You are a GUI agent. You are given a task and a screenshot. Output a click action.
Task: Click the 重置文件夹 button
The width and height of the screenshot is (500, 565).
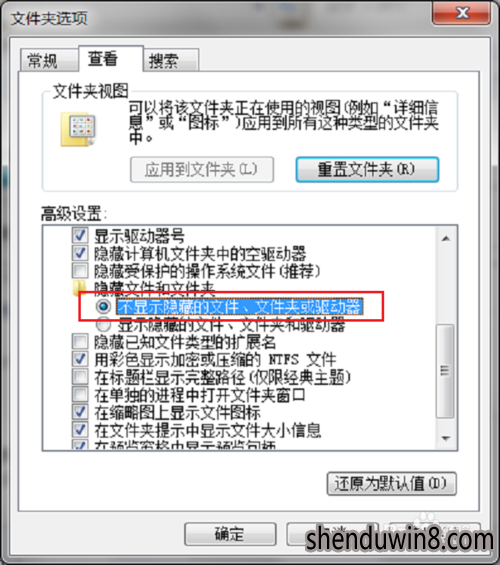tap(367, 169)
